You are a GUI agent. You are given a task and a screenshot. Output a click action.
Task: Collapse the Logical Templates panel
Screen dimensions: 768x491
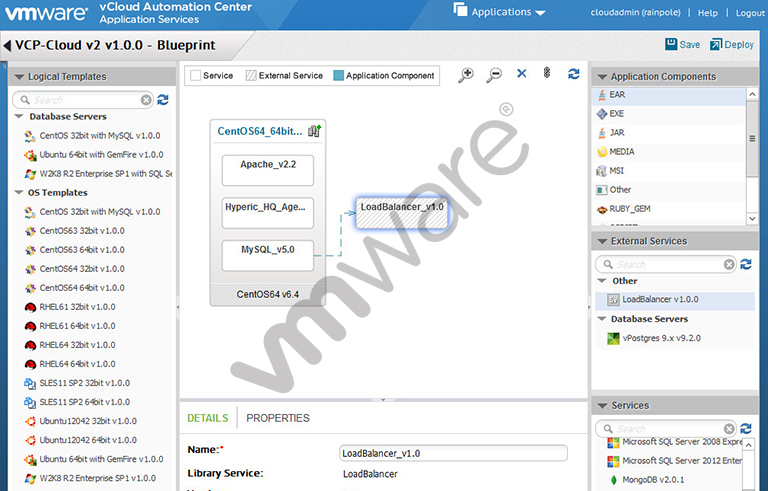(18, 77)
